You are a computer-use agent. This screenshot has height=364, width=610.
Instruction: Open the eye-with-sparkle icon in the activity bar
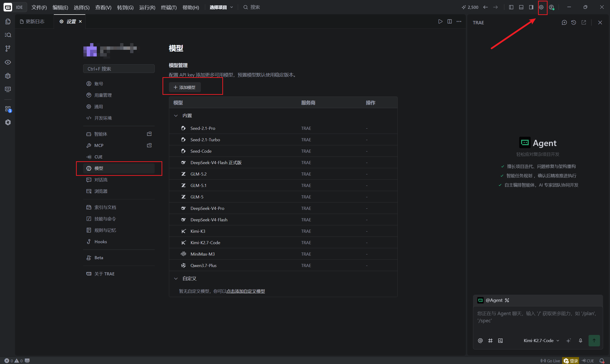[8, 62]
